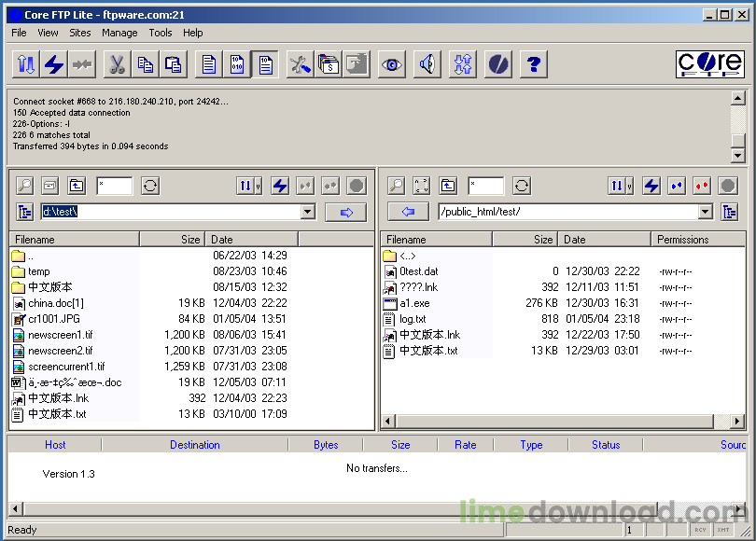Screen dimensions: 756x541
Task: Expand the remote path /public_html/test/ dropdown
Action: pyautogui.click(x=705, y=212)
